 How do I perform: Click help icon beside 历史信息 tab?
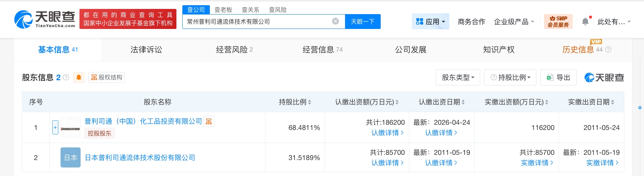608,50
